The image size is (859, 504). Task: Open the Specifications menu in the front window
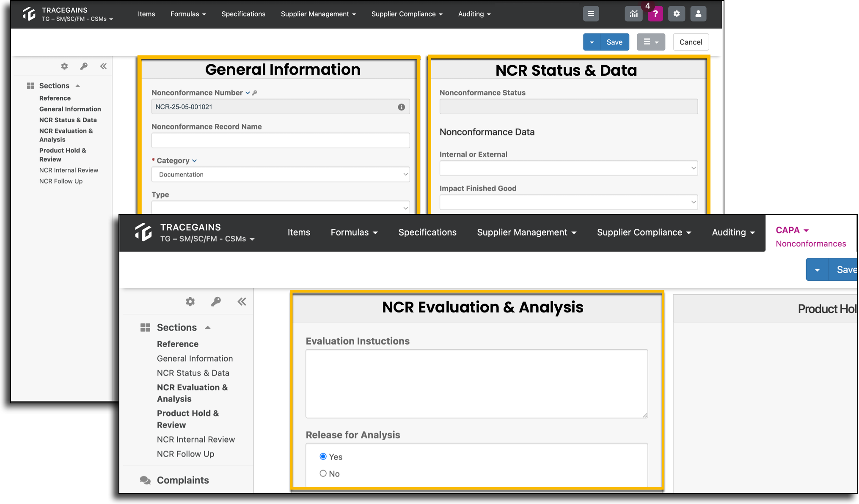pos(427,232)
